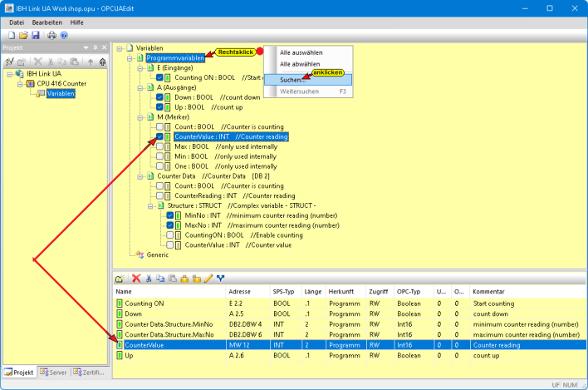Check the Min : BOOL checkbox
Viewport: 588px width, 390px height.
[159, 156]
